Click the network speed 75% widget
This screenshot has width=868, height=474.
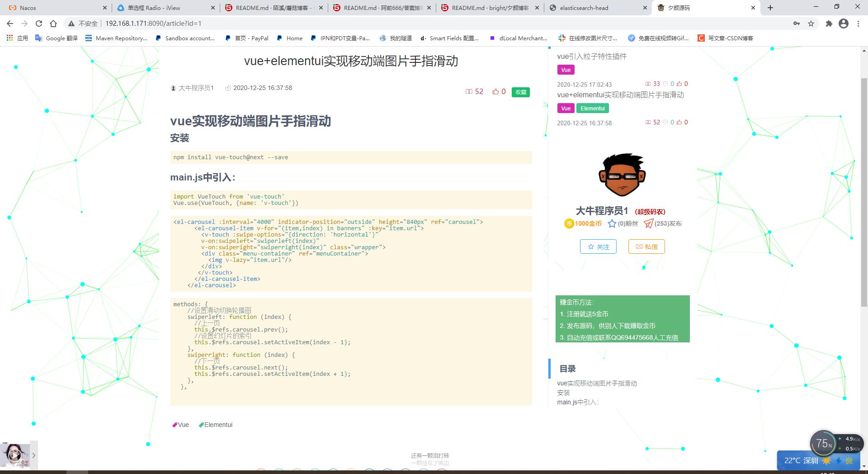pyautogui.click(x=824, y=443)
